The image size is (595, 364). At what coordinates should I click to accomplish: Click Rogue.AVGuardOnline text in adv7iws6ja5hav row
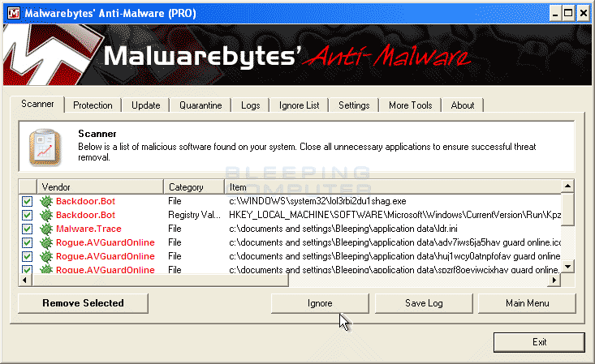pos(105,242)
